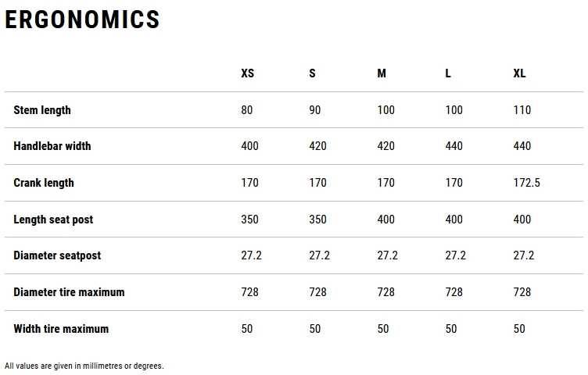This screenshot has width=588, height=375.
Task: Select the M size column header
Action: [x=382, y=73]
